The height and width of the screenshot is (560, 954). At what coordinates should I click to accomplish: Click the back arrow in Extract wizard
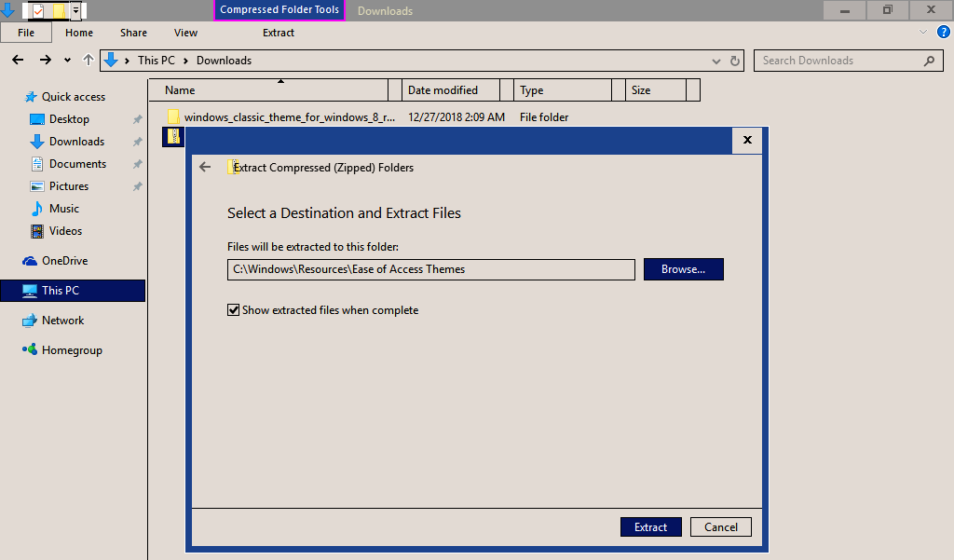[205, 168]
